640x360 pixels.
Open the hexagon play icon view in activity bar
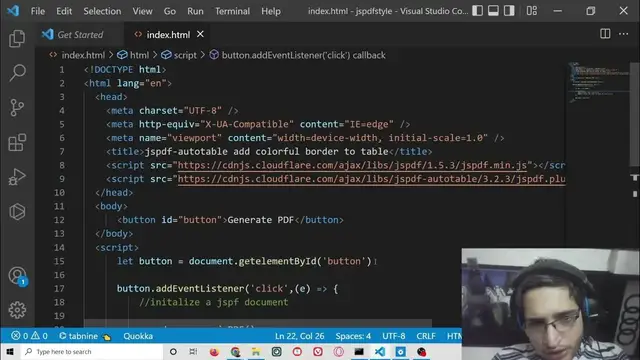pyautogui.click(x=17, y=212)
